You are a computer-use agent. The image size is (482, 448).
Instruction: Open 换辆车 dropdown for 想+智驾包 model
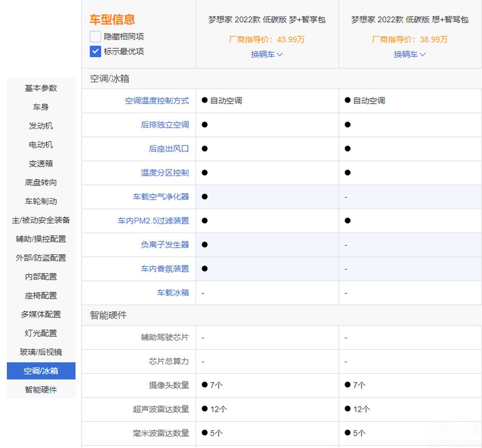tap(410, 54)
